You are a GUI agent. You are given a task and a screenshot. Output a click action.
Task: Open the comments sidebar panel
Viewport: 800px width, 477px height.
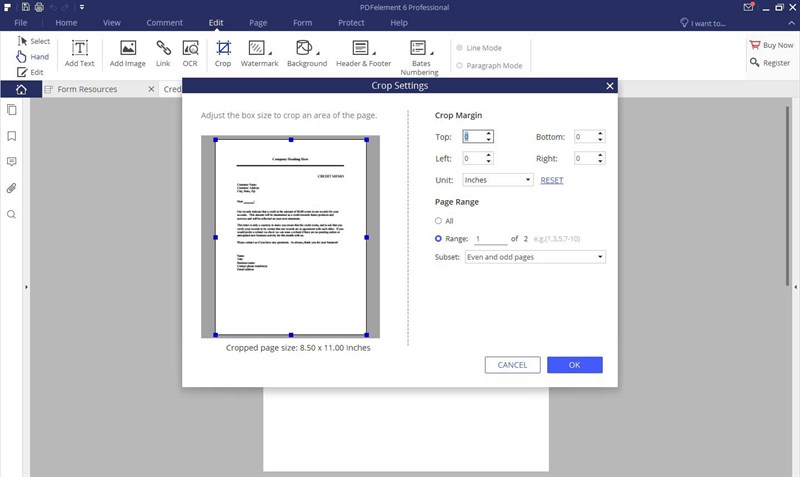click(x=11, y=162)
